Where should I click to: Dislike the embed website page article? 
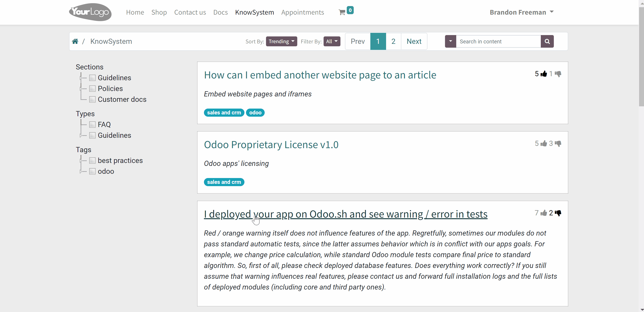coord(558,74)
